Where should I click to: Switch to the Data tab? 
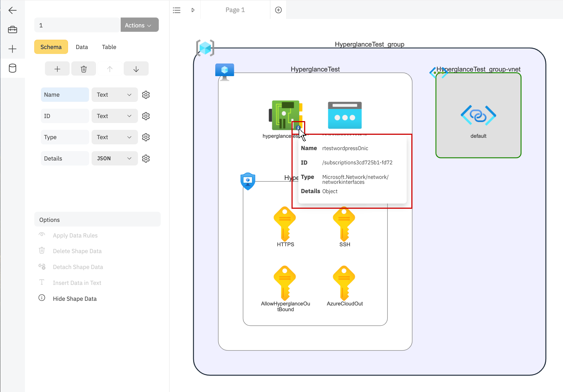(82, 47)
